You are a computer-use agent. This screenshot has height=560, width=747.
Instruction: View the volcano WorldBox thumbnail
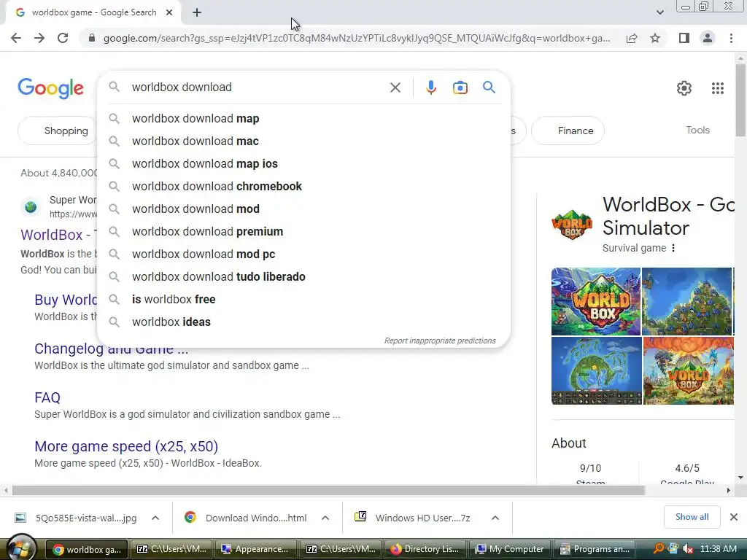point(689,371)
